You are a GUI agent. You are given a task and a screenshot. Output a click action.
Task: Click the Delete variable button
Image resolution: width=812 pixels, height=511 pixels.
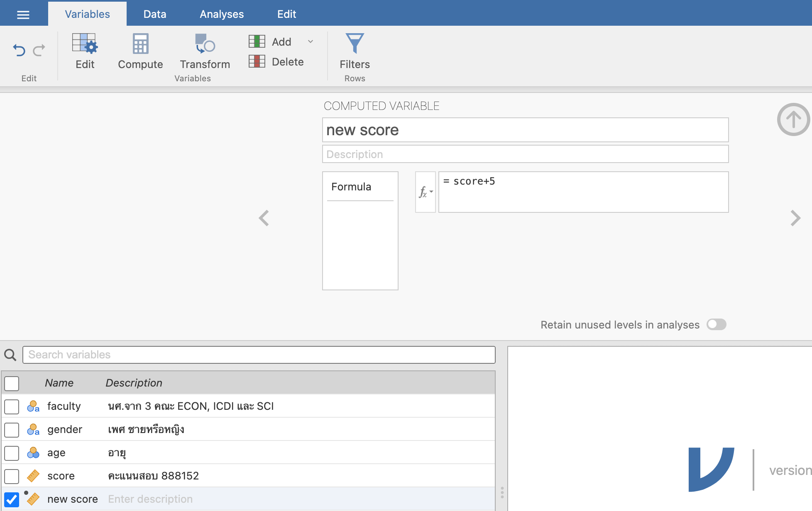coord(277,62)
